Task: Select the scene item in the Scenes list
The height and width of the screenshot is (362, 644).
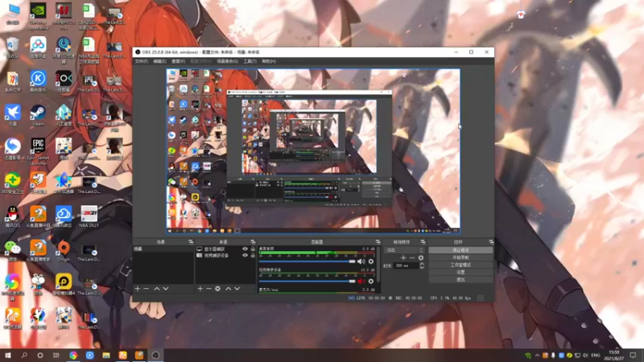Action: pyautogui.click(x=163, y=249)
